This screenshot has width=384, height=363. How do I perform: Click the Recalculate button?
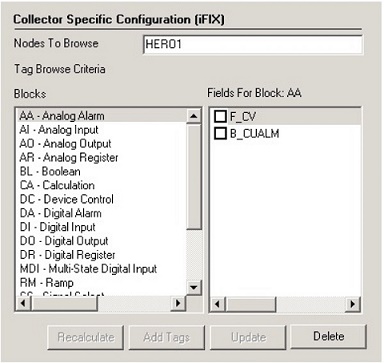[x=86, y=337]
